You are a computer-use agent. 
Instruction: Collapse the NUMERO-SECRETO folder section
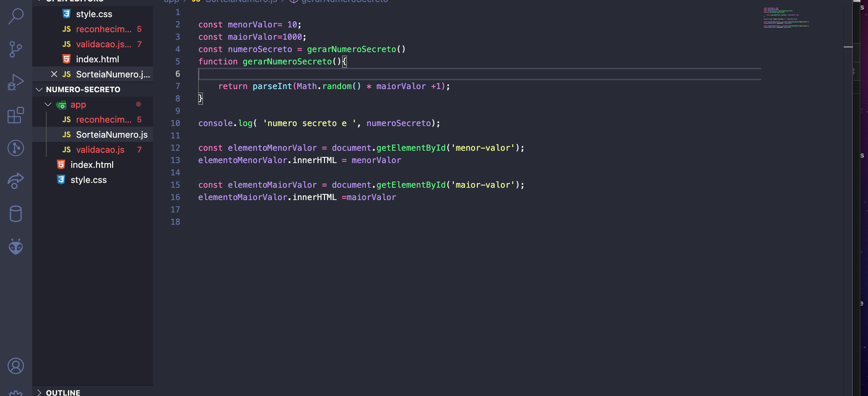click(93, 89)
